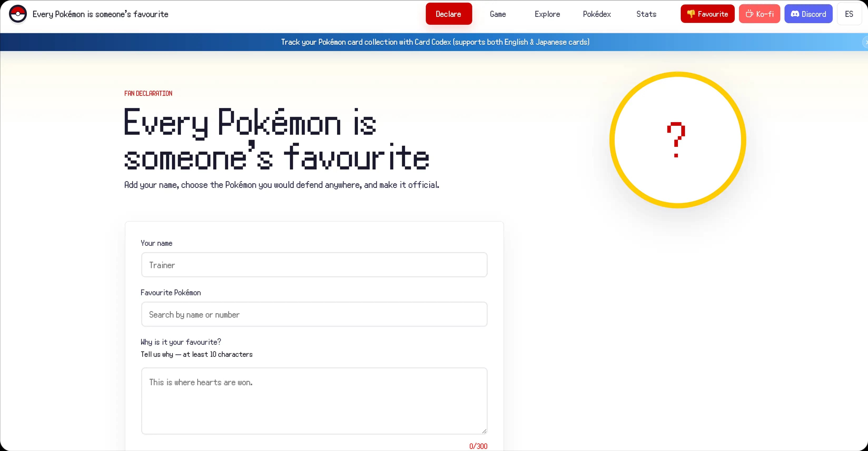Focus the Favourite Pokémon search field
This screenshot has width=868, height=451.
tap(314, 314)
